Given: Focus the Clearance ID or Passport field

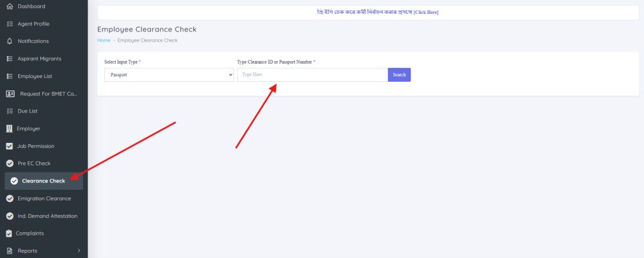Looking at the screenshot, I should tap(313, 75).
